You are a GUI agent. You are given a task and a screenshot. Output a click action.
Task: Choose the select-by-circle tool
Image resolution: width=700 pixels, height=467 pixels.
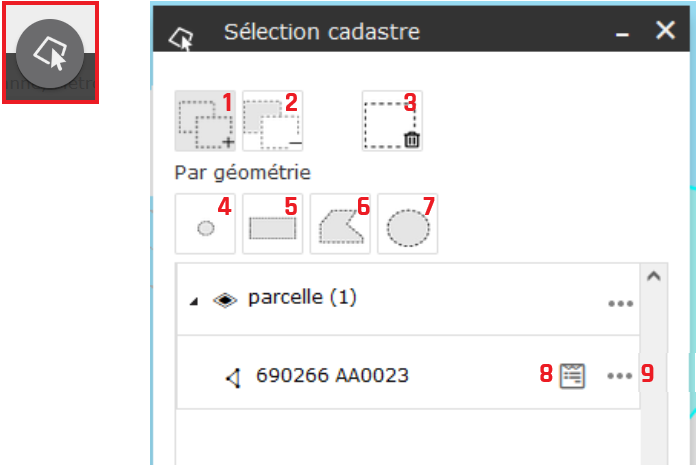pos(407,224)
